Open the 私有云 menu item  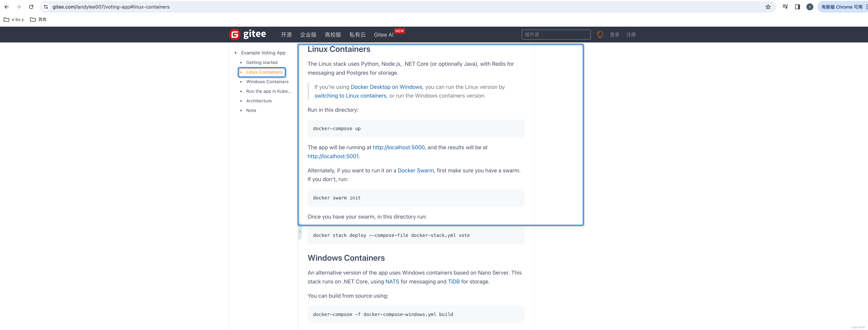pyautogui.click(x=357, y=35)
